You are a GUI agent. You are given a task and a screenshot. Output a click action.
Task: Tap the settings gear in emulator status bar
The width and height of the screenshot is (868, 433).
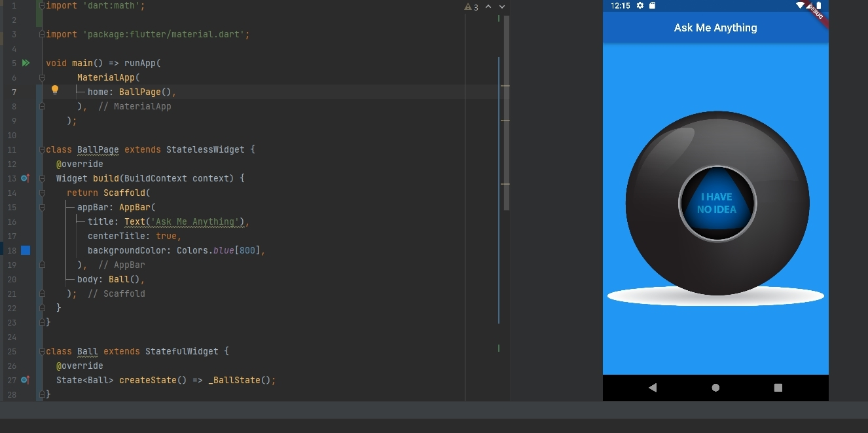tap(640, 5)
